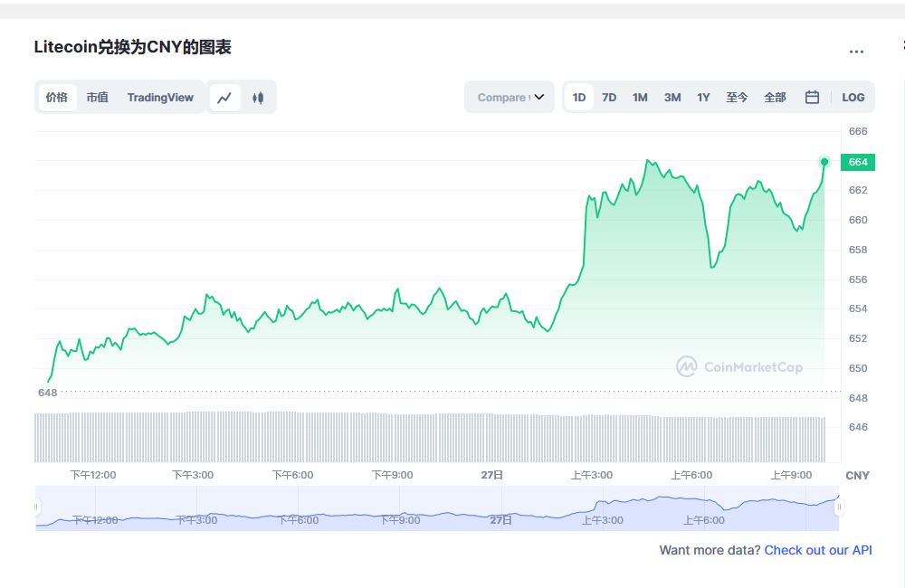Image resolution: width=905 pixels, height=588 pixels.
Task: Toggle LOG scale on the chart
Action: pyautogui.click(x=853, y=98)
